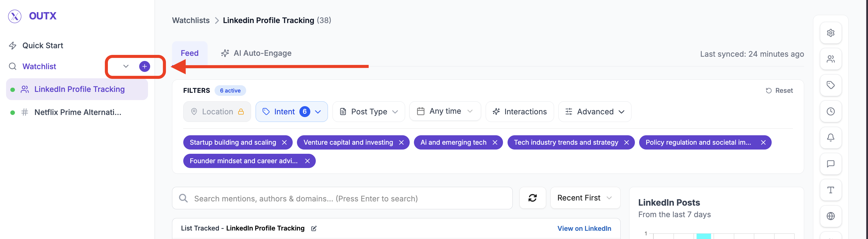Select LinkedIn Profile Tracking watchlist
868x239 pixels.
coord(77,89)
